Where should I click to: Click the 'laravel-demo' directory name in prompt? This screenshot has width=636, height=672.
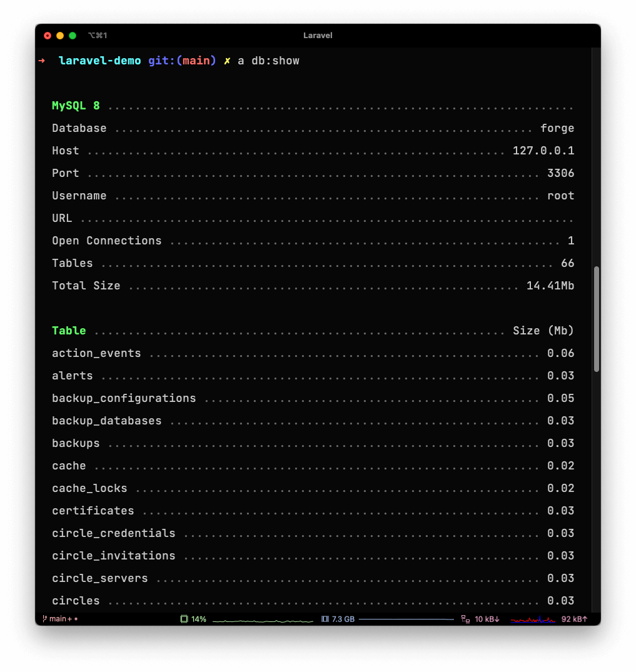(x=100, y=61)
